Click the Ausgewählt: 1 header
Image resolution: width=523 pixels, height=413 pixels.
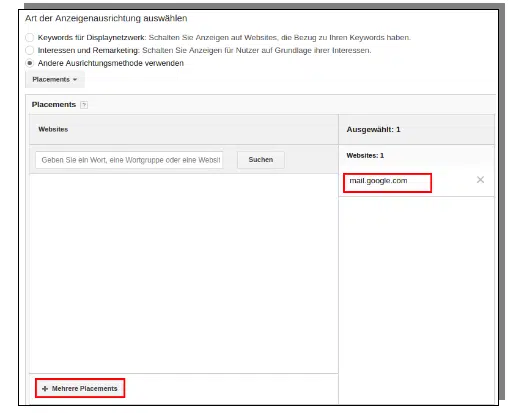(373, 129)
